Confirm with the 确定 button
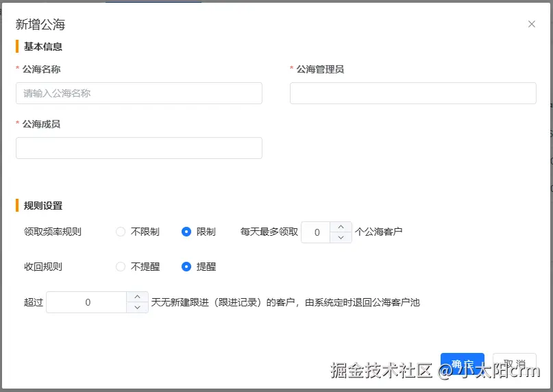This screenshot has height=392, width=553. (462, 364)
